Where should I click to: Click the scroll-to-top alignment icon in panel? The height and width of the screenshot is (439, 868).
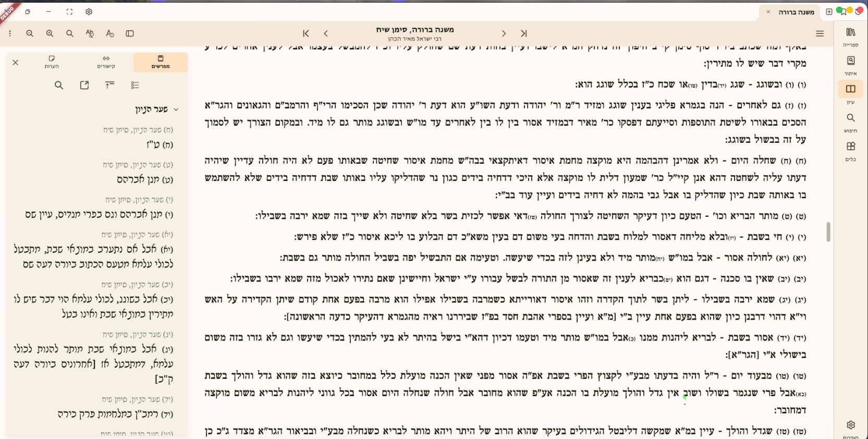[x=109, y=85]
